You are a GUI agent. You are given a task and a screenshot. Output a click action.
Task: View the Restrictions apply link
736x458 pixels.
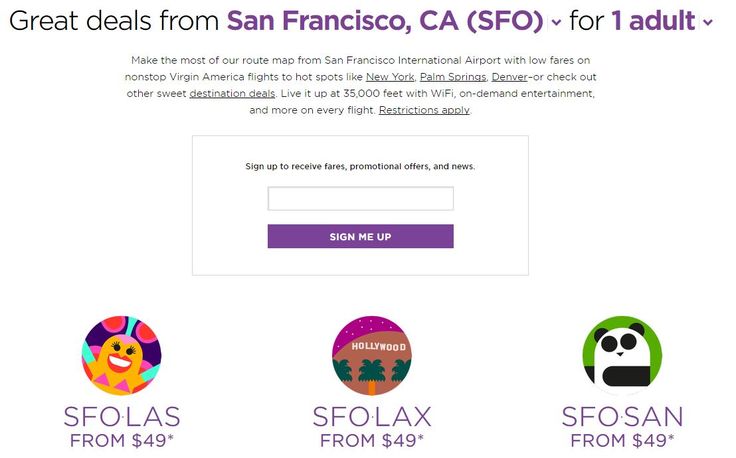pyautogui.click(x=424, y=110)
